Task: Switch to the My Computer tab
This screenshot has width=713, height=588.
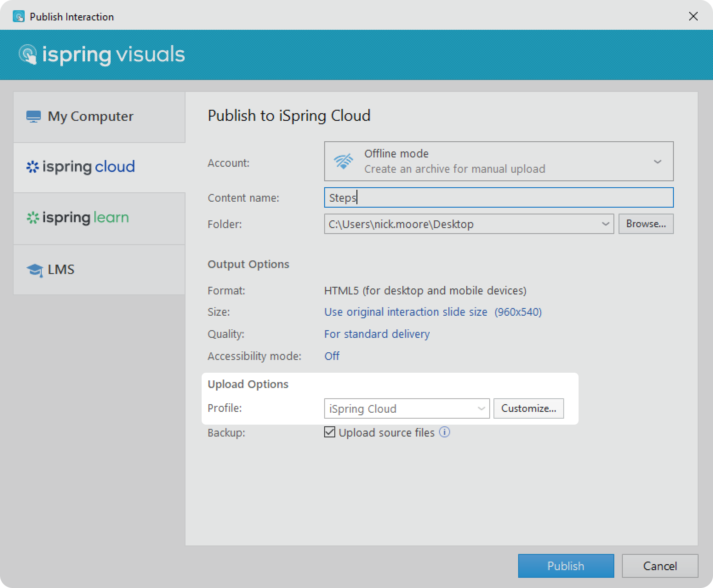Action: click(x=99, y=117)
